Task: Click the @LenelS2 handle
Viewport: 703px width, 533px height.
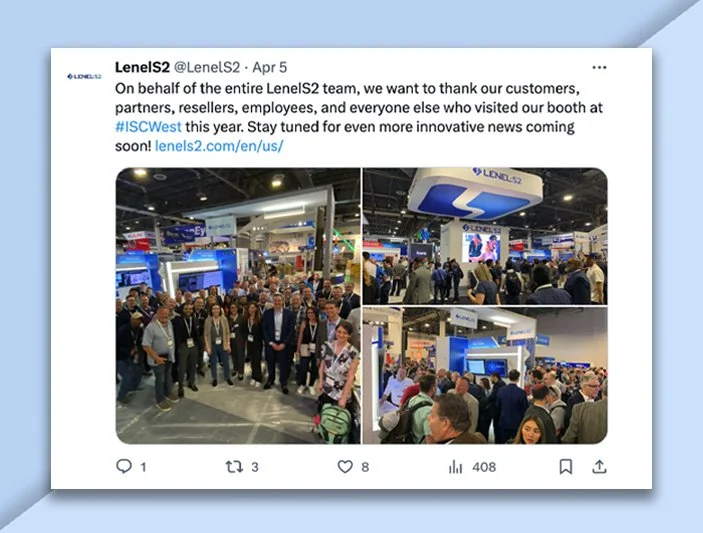Action: point(207,67)
